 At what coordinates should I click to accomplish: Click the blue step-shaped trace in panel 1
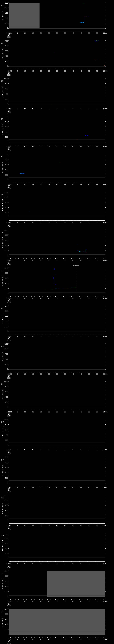point(84,20)
